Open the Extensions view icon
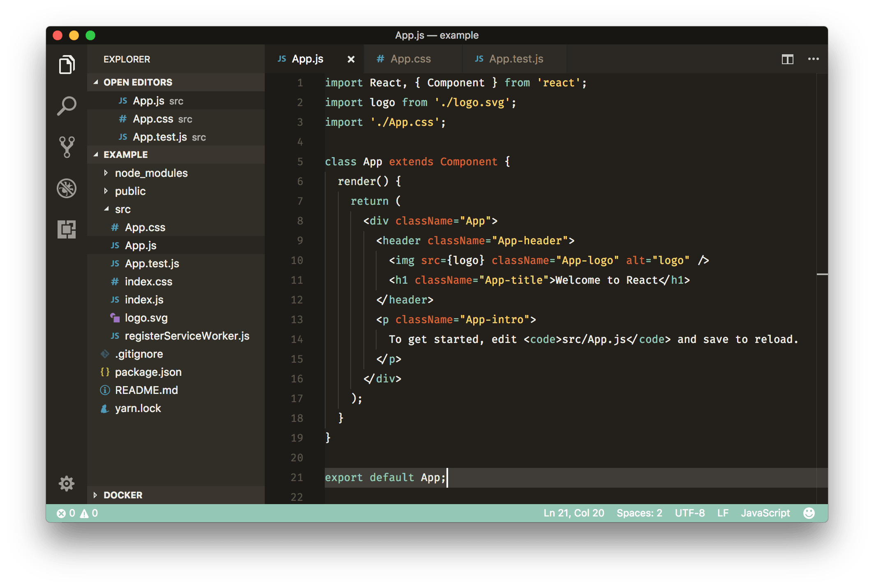The width and height of the screenshot is (874, 588). 67,229
